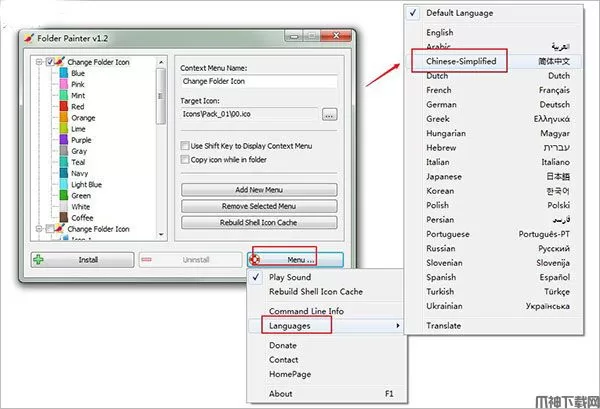Open Command Line Info menu entry

(325, 311)
